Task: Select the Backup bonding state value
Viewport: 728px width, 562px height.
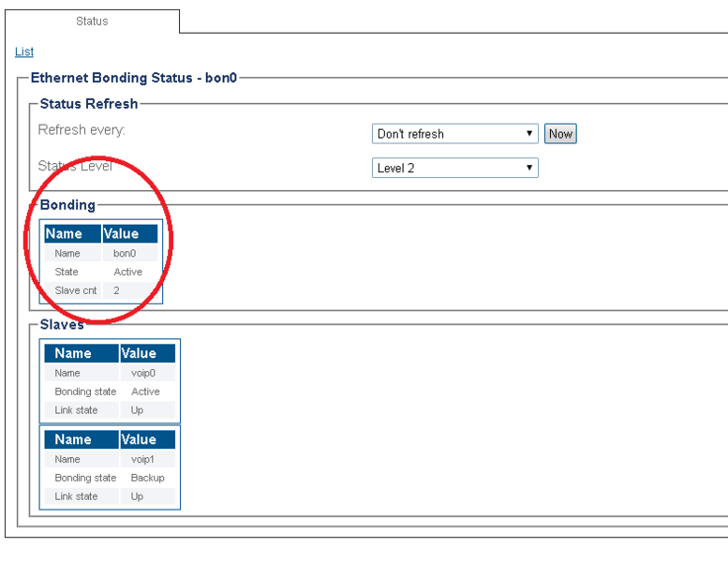Action: (148, 478)
